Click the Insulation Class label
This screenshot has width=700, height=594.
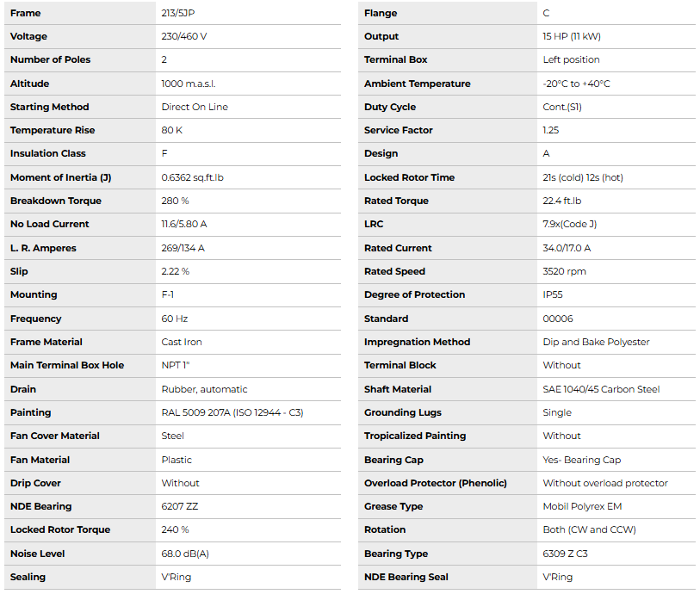[48, 153]
